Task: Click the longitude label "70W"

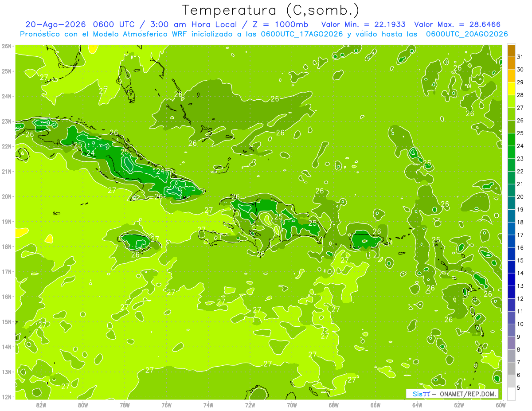Action: pos(292,405)
